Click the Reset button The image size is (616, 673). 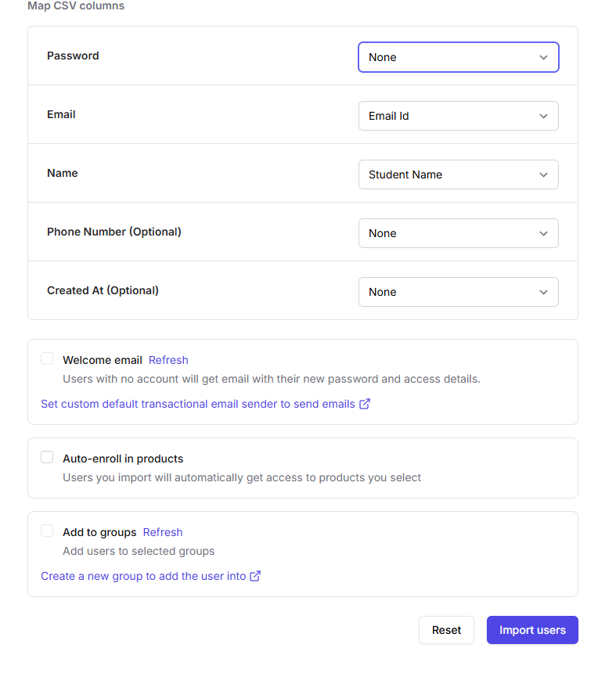coord(446,630)
